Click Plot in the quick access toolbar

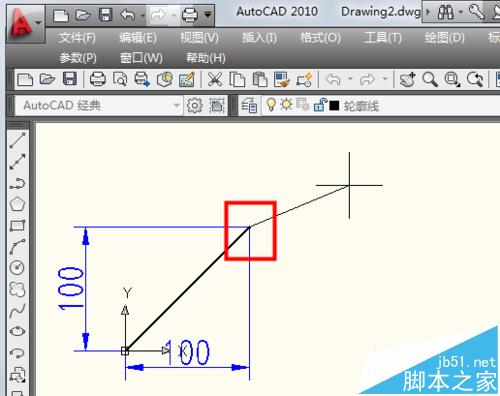[190, 15]
